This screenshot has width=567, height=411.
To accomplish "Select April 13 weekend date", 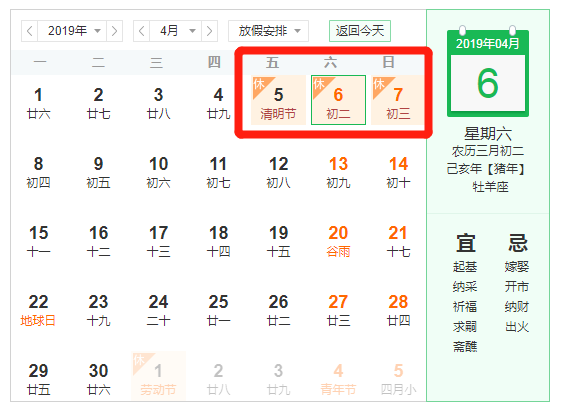I will tap(338, 173).
